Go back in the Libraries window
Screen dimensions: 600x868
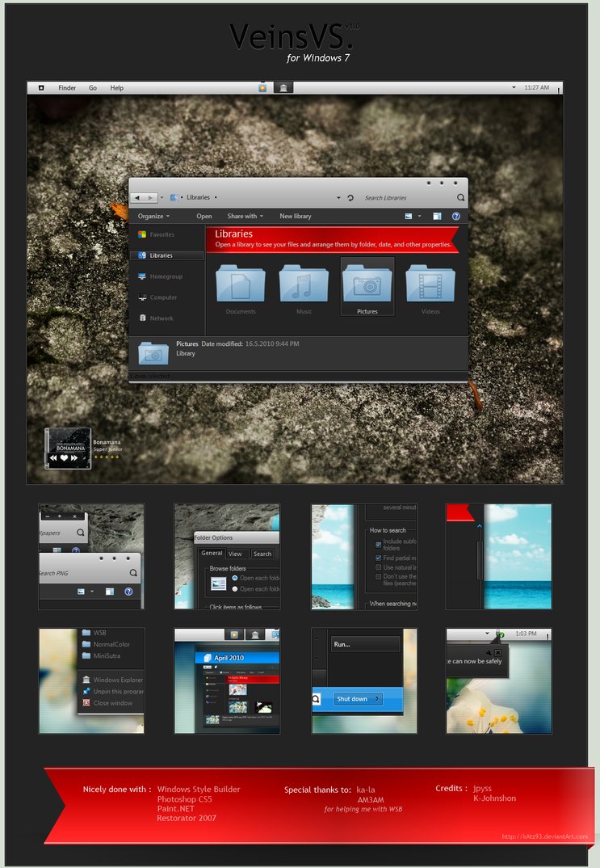tap(137, 198)
